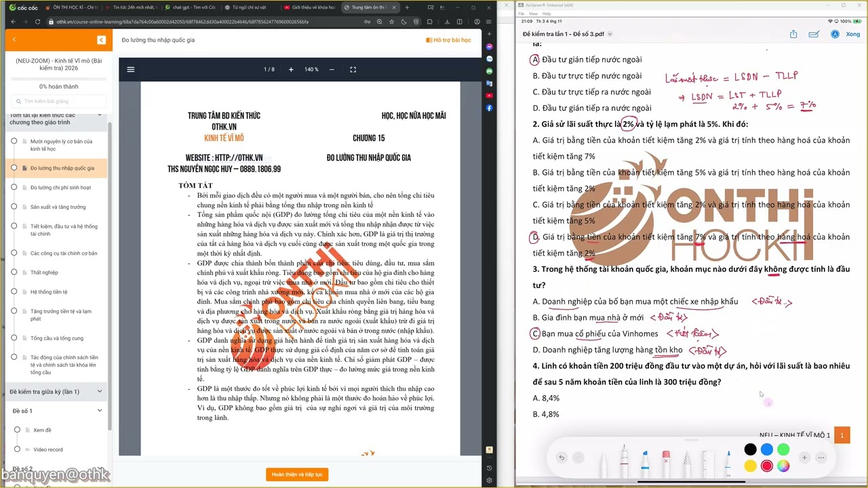Switch to 'ÔN THI HỌC KÌ' browser tab

click(71, 7)
